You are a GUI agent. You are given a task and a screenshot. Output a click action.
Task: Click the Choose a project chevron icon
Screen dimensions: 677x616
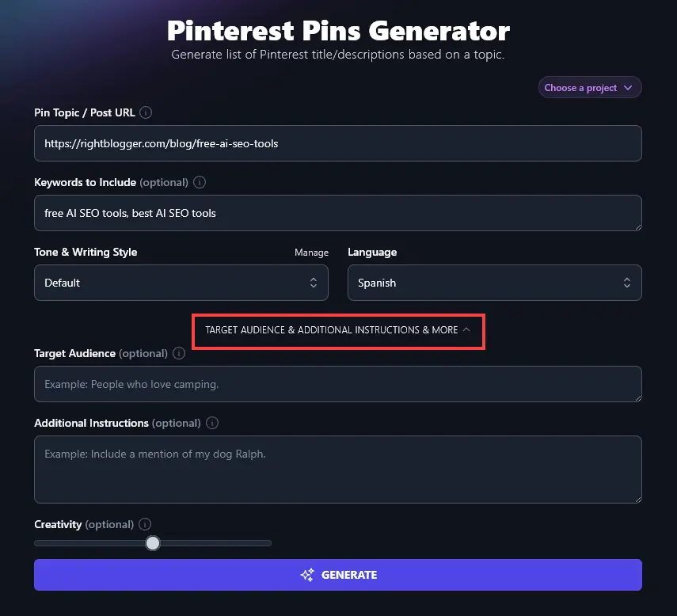pyautogui.click(x=629, y=87)
